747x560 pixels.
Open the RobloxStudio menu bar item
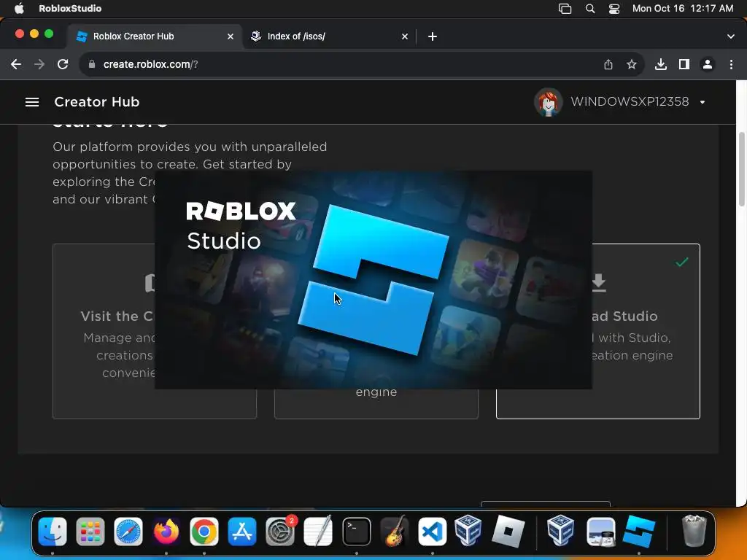(x=70, y=8)
